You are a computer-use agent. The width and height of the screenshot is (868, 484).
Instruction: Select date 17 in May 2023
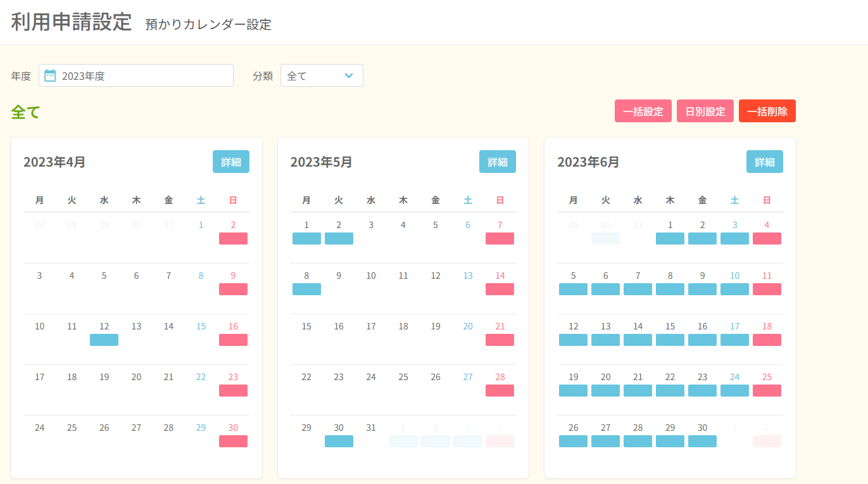[371, 326]
